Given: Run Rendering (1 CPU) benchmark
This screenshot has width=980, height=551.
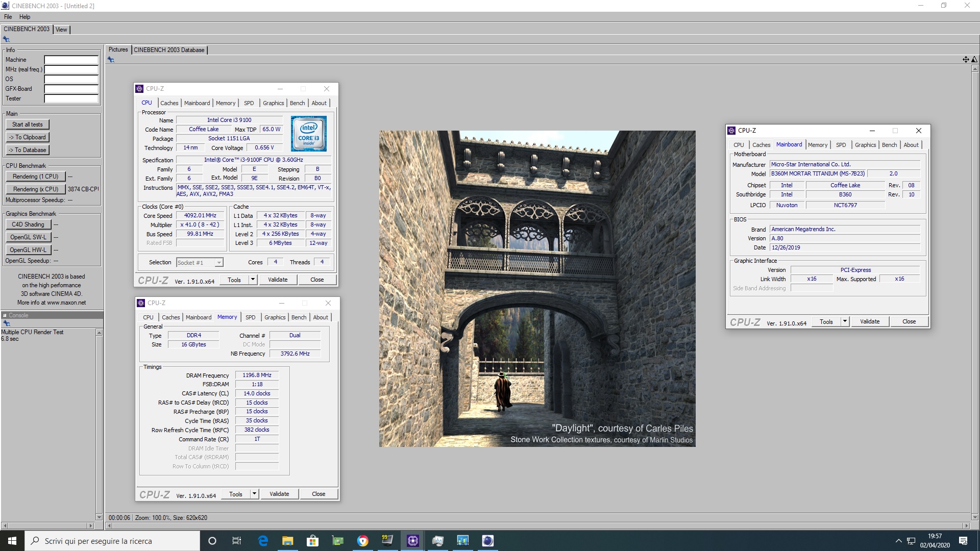Looking at the screenshot, I should (x=36, y=177).
